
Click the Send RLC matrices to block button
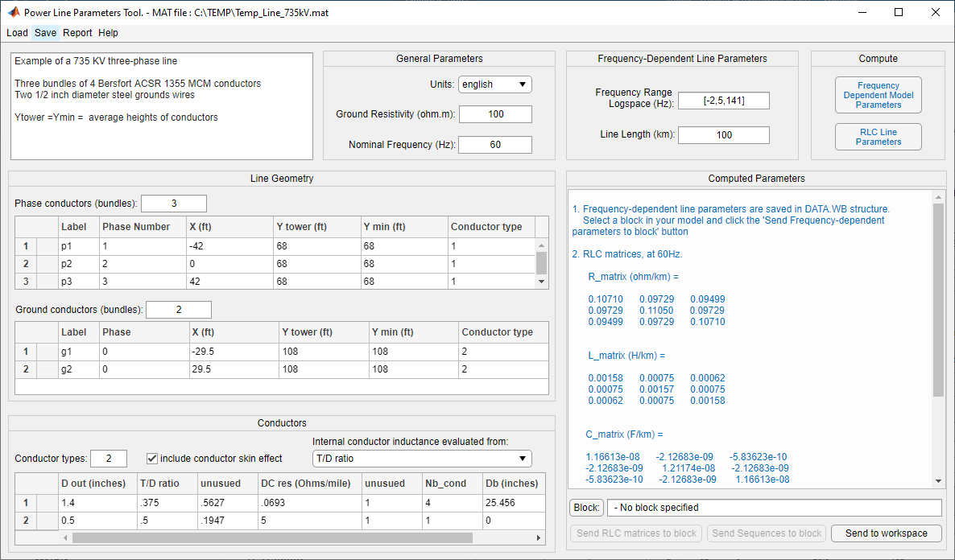click(x=636, y=533)
